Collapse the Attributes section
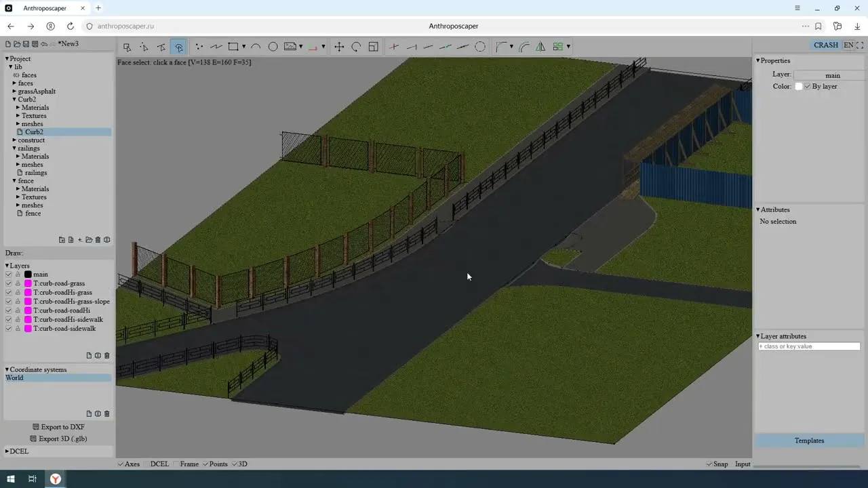Screen dimensions: 868x488 tap(758, 210)
